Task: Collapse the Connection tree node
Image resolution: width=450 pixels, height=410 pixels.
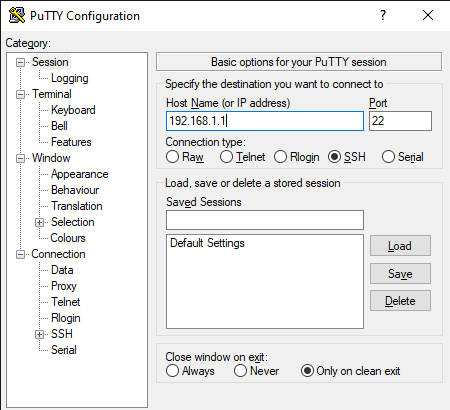Action: pos(20,255)
